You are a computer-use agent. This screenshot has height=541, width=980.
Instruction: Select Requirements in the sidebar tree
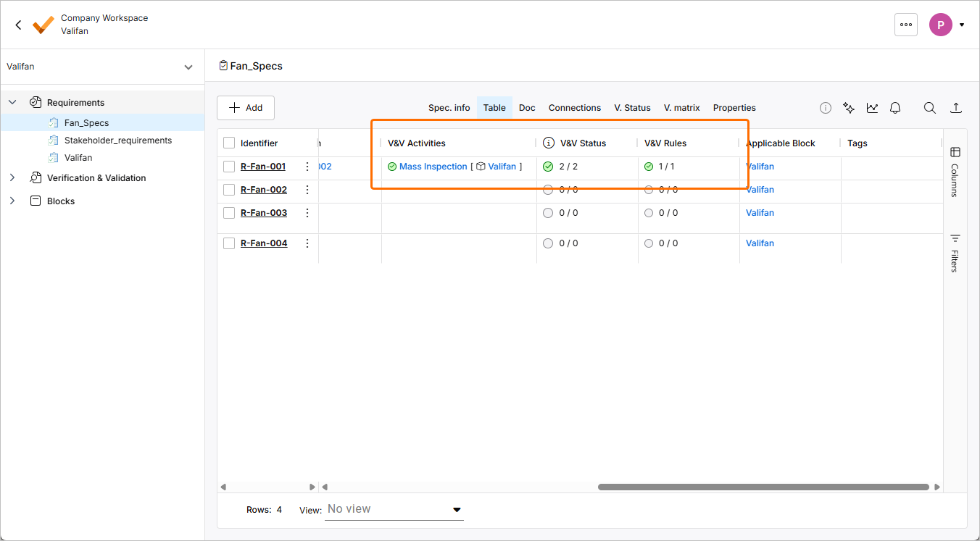(75, 103)
